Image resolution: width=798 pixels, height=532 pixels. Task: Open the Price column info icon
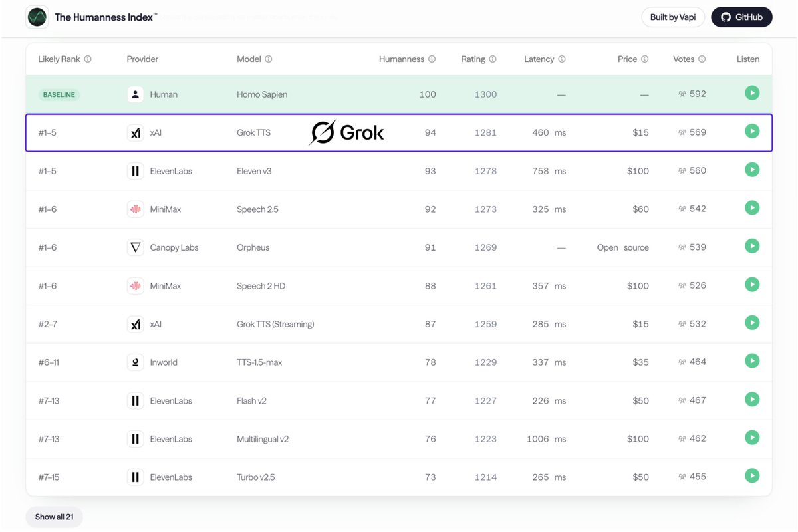pyautogui.click(x=644, y=59)
